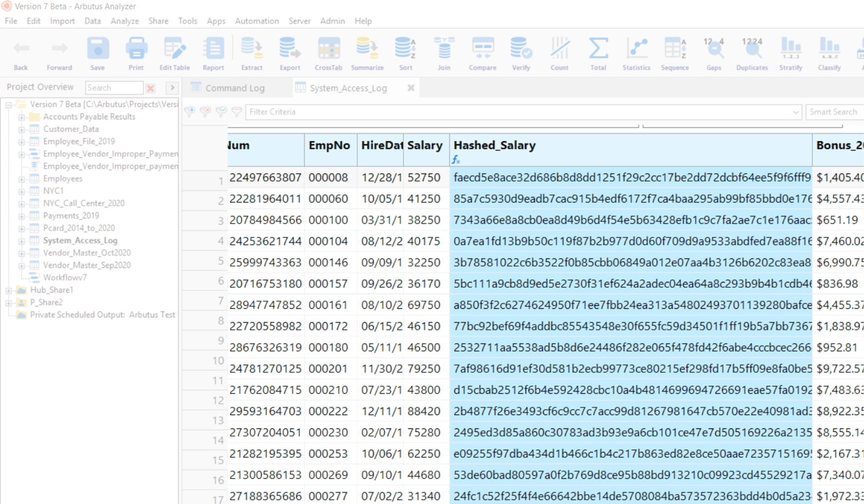Switch to the Command Log tab

(234, 88)
